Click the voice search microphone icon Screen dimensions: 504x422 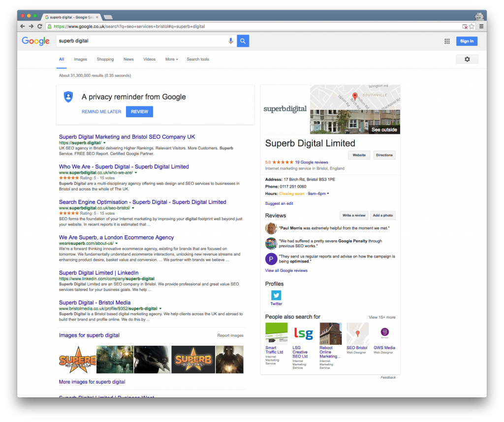pos(231,41)
